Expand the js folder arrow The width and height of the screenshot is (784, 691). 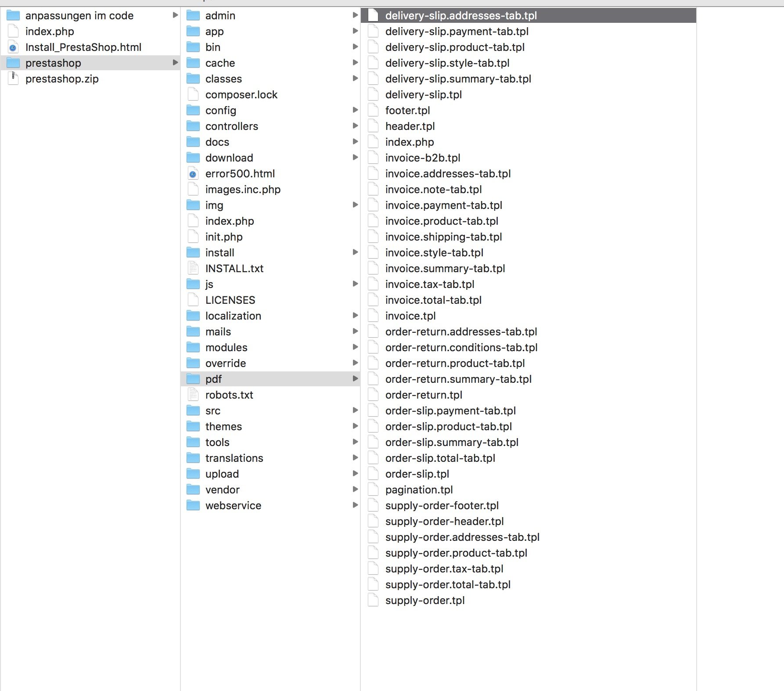[355, 284]
